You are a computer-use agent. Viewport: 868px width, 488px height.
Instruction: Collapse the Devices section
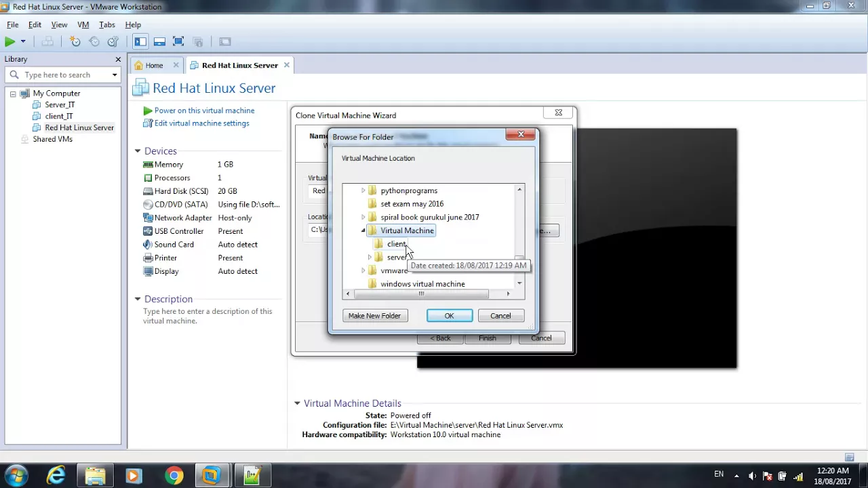pos(138,151)
